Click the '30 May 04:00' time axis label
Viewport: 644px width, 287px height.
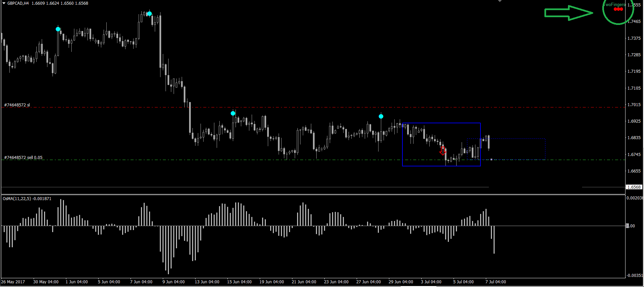point(46,282)
